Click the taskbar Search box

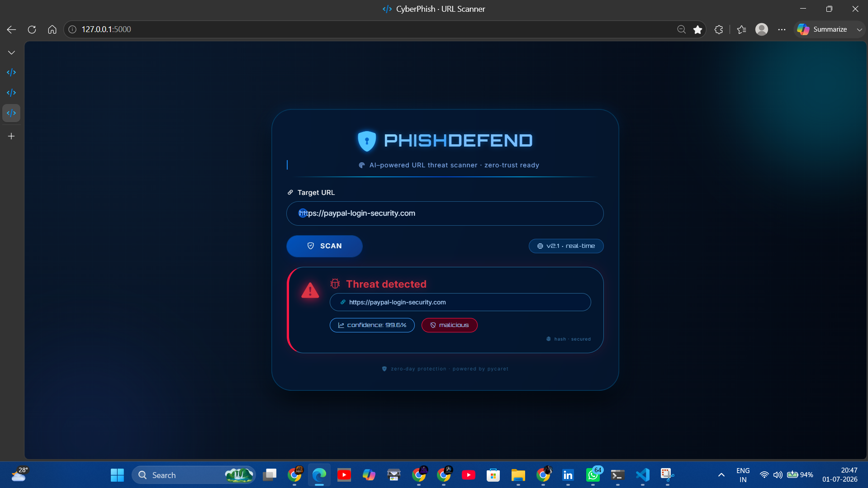coord(193,475)
